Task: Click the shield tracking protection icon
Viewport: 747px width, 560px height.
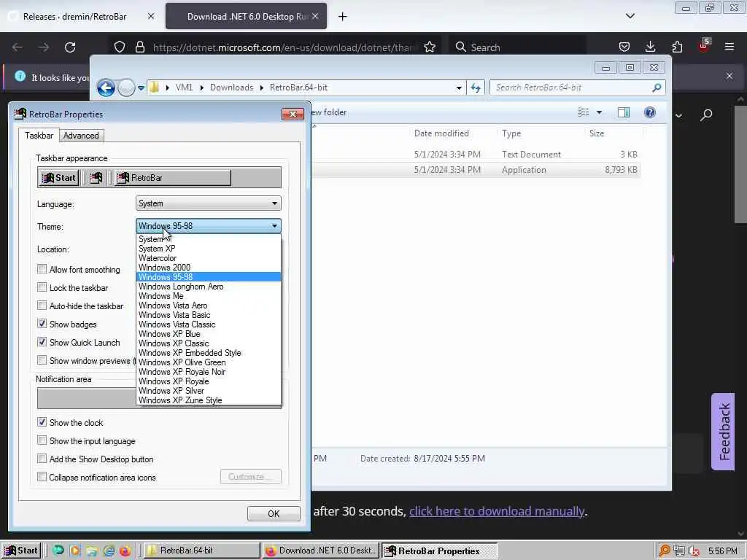Action: tap(120, 47)
